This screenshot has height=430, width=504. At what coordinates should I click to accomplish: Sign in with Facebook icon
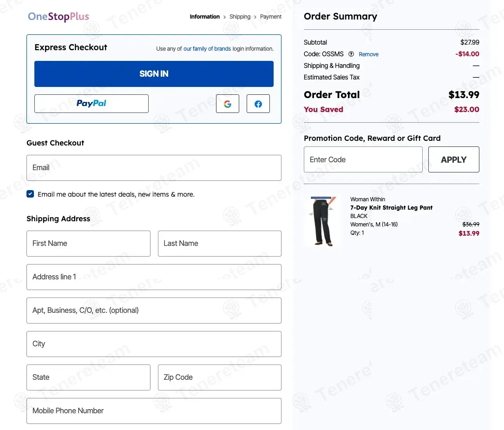coord(258,104)
